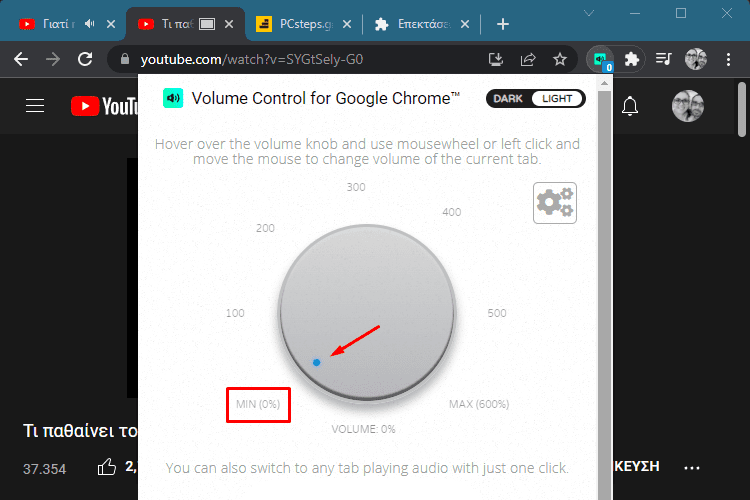Reload the current page

coord(85,59)
